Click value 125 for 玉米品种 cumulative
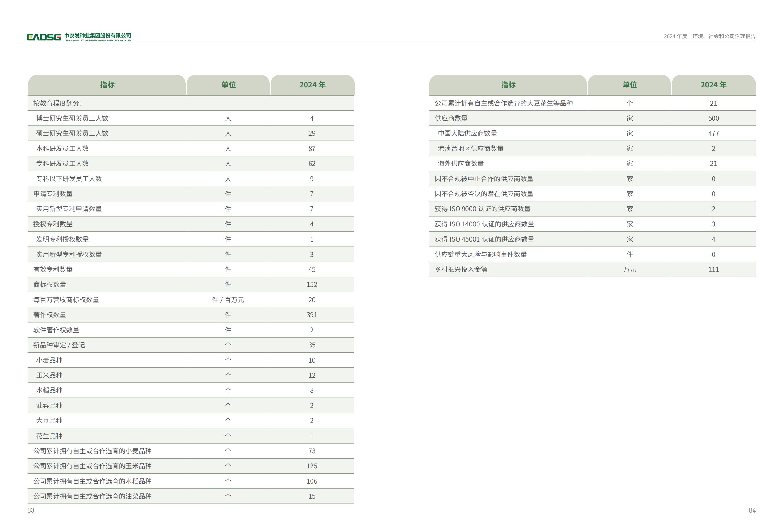The height and width of the screenshot is (532, 784). click(312, 466)
